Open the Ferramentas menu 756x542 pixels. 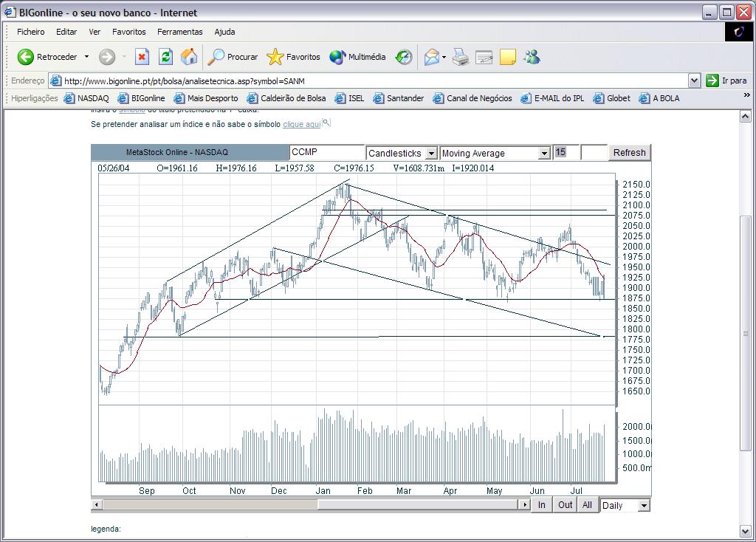(179, 32)
